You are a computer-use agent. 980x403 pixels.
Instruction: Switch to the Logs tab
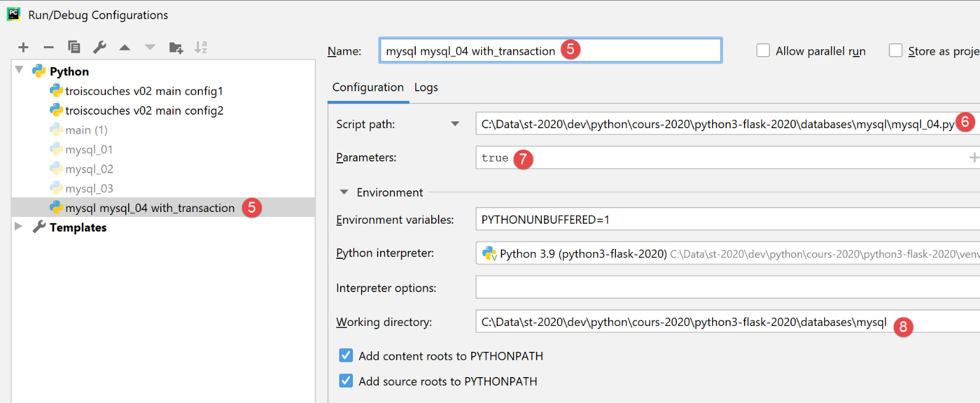tap(426, 87)
